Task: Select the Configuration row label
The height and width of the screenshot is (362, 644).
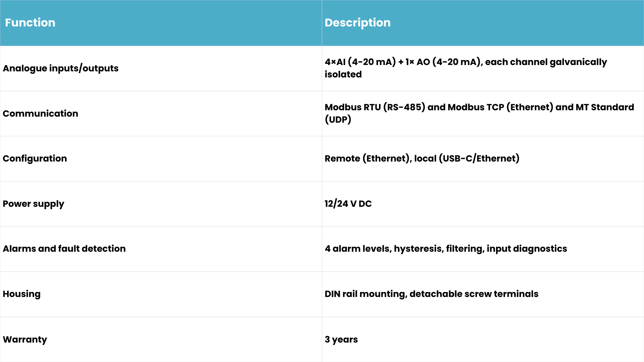Action: click(35, 159)
